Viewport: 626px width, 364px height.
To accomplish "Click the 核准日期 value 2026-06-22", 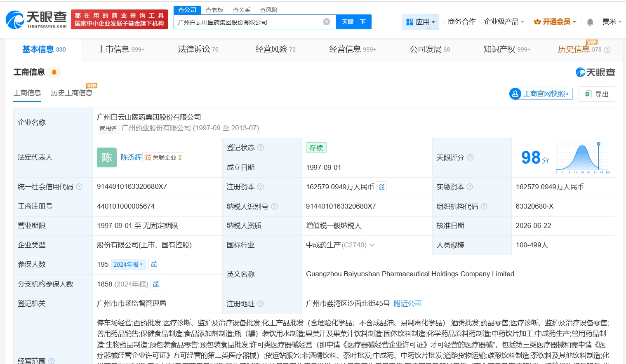I will tap(533, 226).
